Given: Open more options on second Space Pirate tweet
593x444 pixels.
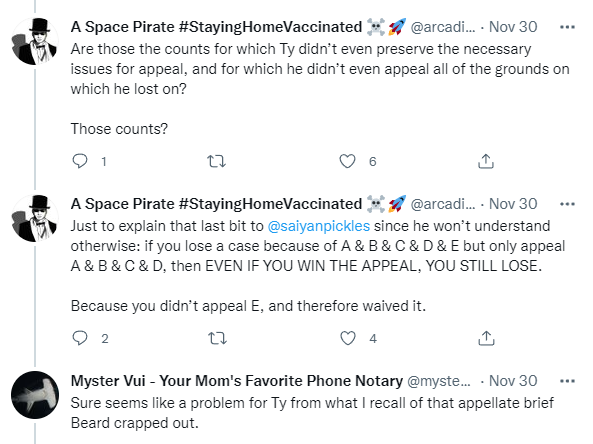Looking at the screenshot, I should tap(567, 204).
